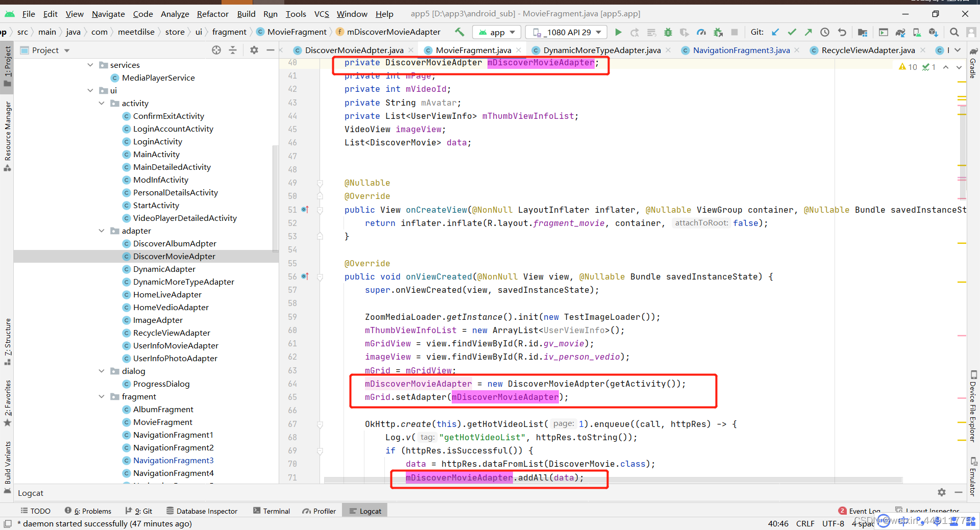Open Logcat panel settings gear
This screenshot has width=980, height=530.
[x=942, y=492]
